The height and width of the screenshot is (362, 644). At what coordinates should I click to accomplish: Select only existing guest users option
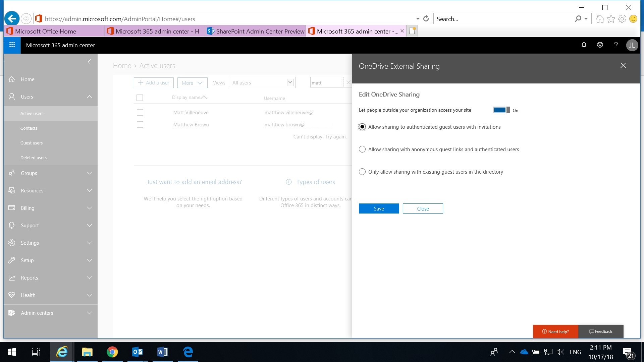362,172
